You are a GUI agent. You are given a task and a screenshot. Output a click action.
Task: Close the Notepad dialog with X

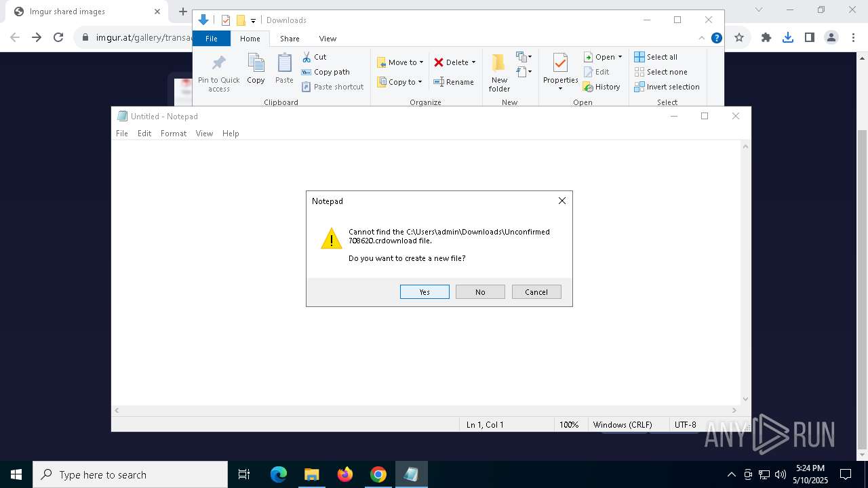coord(561,201)
